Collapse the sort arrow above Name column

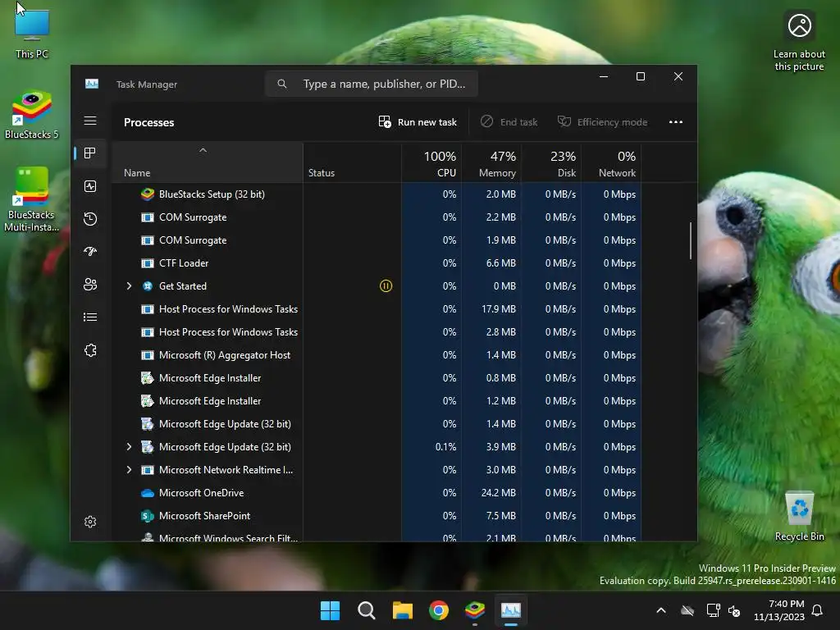click(x=203, y=151)
